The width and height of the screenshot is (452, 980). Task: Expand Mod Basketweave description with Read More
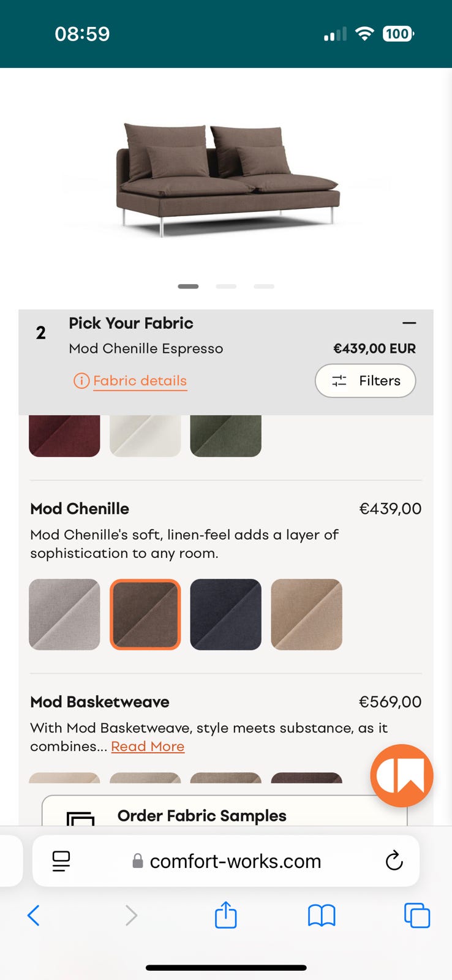point(148,746)
